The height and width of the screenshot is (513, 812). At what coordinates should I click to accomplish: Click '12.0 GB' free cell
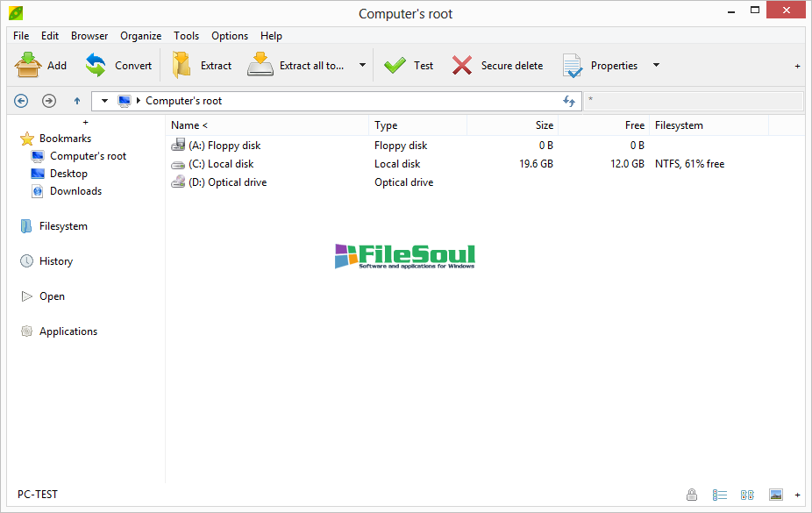coord(627,164)
